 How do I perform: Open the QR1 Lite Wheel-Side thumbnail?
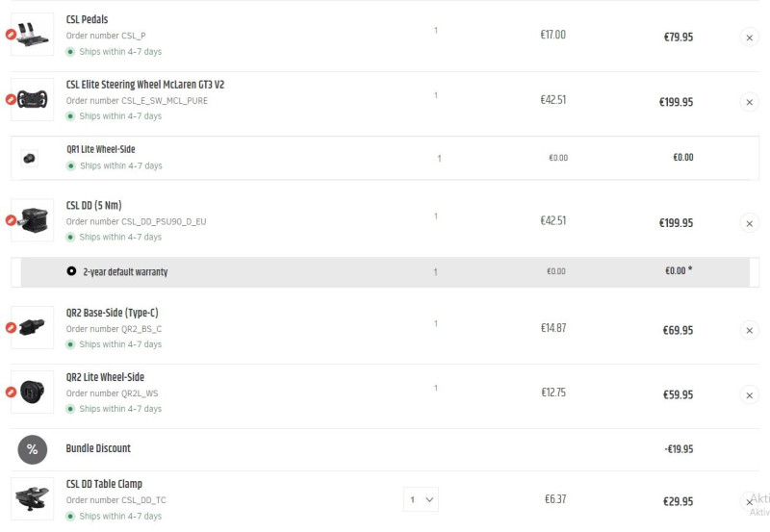point(30,158)
